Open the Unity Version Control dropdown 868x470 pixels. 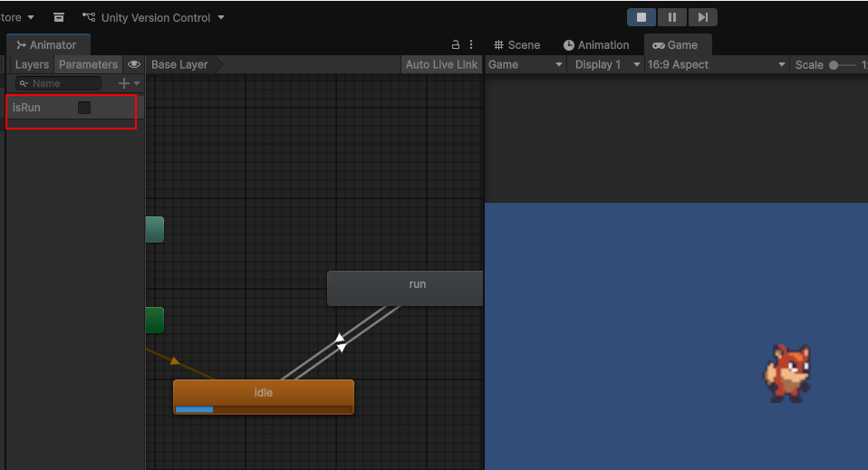154,17
